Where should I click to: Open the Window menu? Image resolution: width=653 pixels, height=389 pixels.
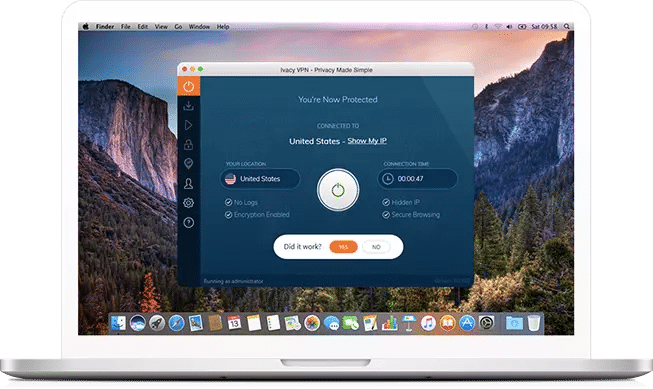click(199, 27)
